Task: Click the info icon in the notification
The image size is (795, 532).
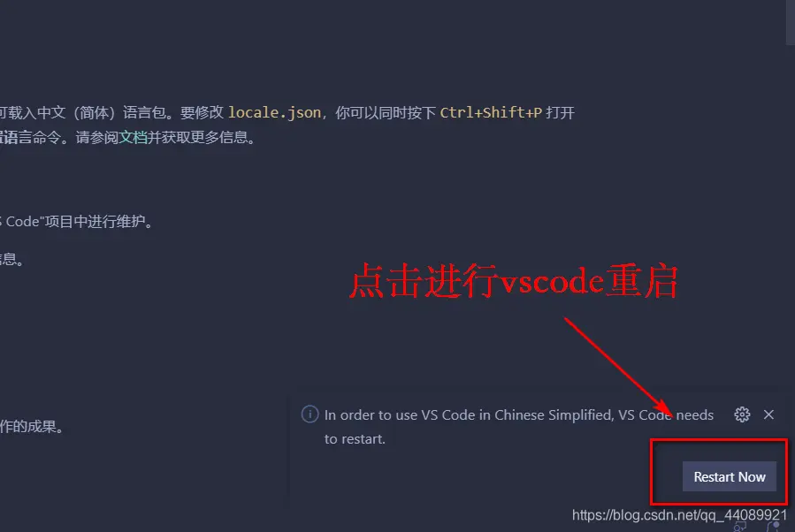Action: tap(310, 414)
